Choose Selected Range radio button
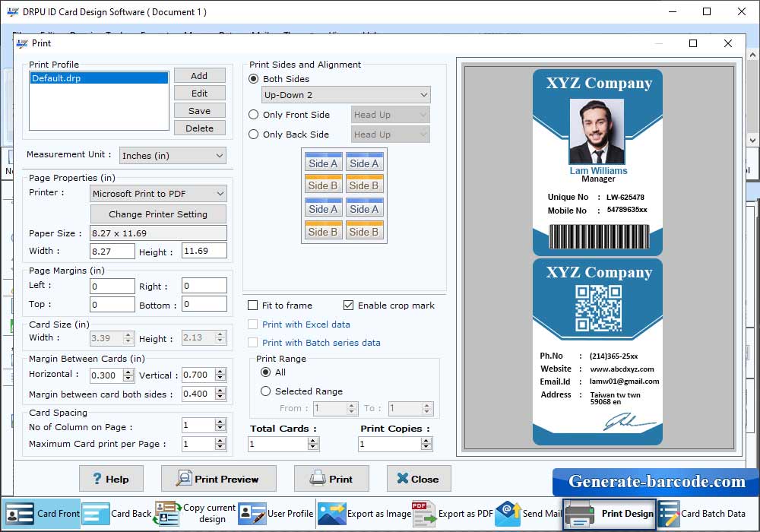Screen dimensions: 760x532 [x=265, y=391]
